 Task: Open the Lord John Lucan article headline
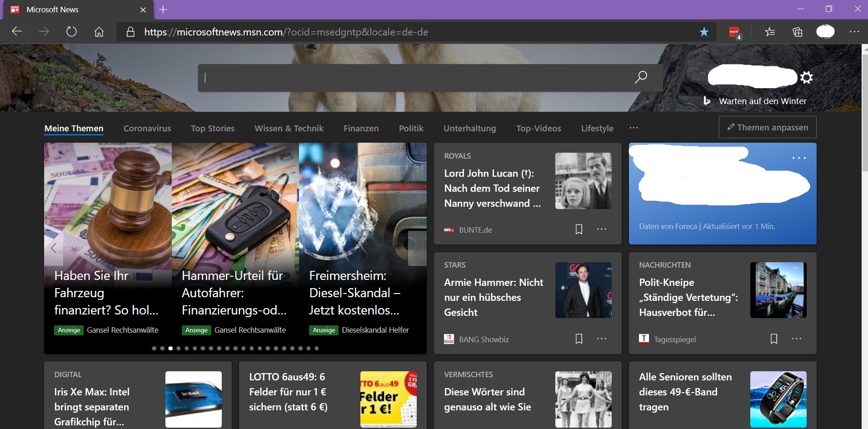tap(492, 188)
